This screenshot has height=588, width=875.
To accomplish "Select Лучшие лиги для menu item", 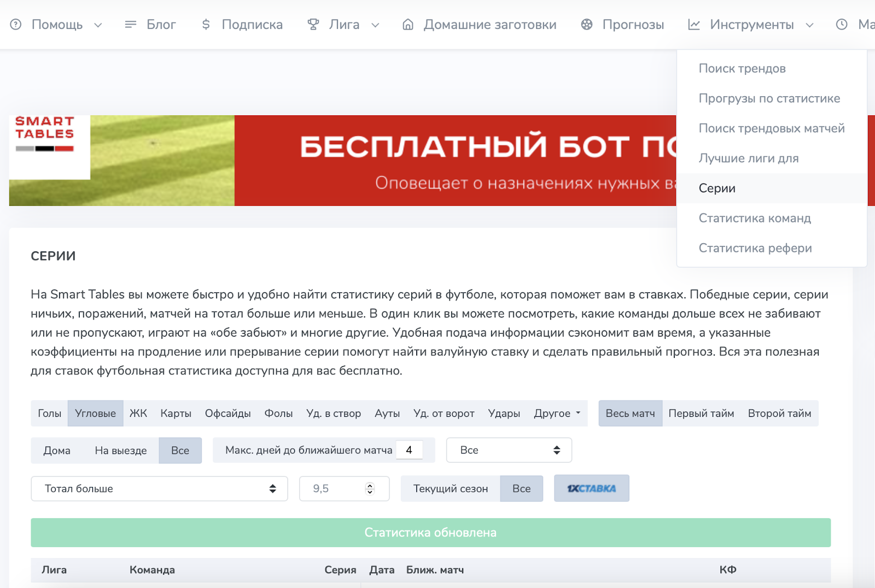I will tap(772, 158).
